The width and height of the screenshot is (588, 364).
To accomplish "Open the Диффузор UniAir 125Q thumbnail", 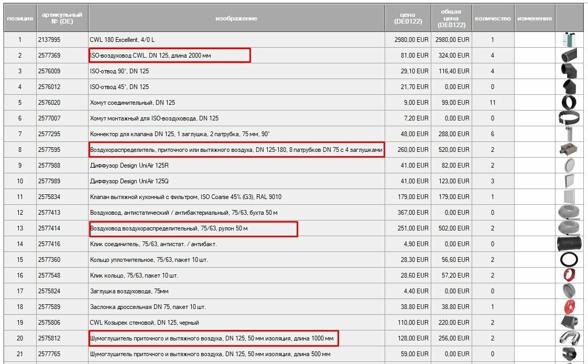I will 569,181.
